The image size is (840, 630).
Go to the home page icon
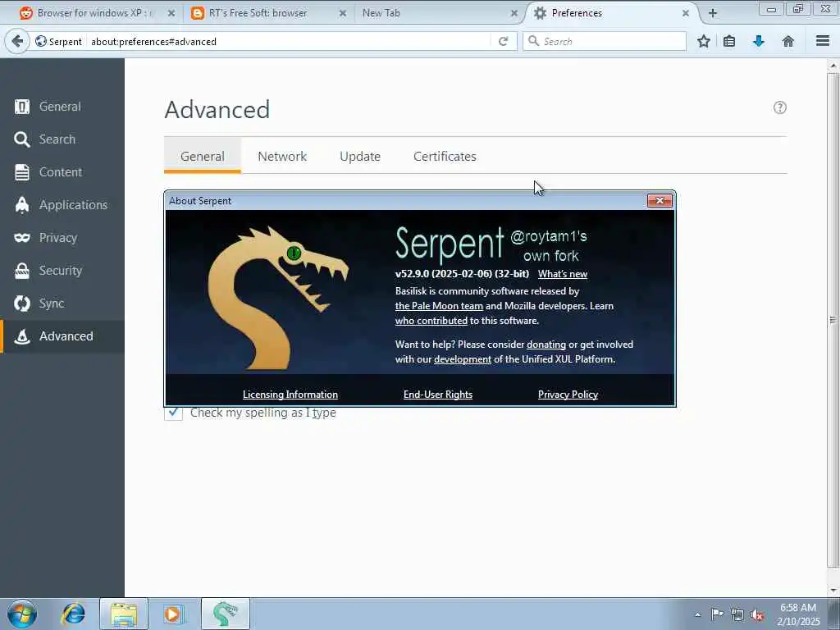[788, 41]
